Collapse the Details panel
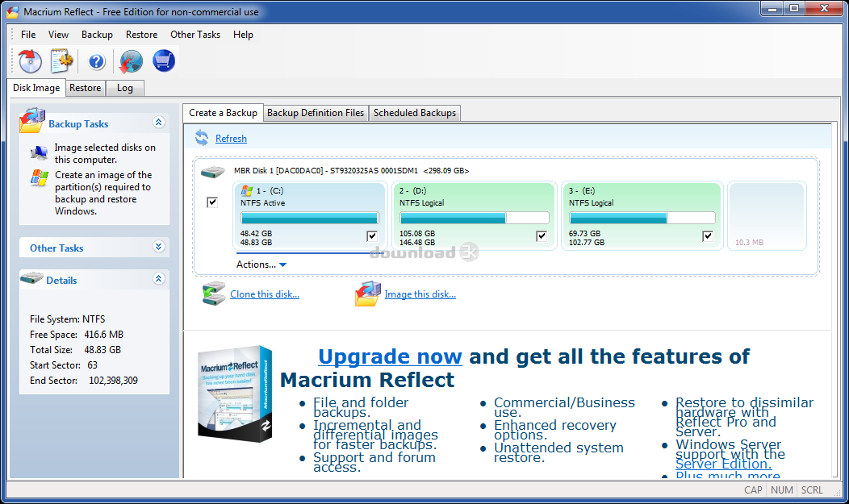The height and width of the screenshot is (504, 849). (159, 279)
